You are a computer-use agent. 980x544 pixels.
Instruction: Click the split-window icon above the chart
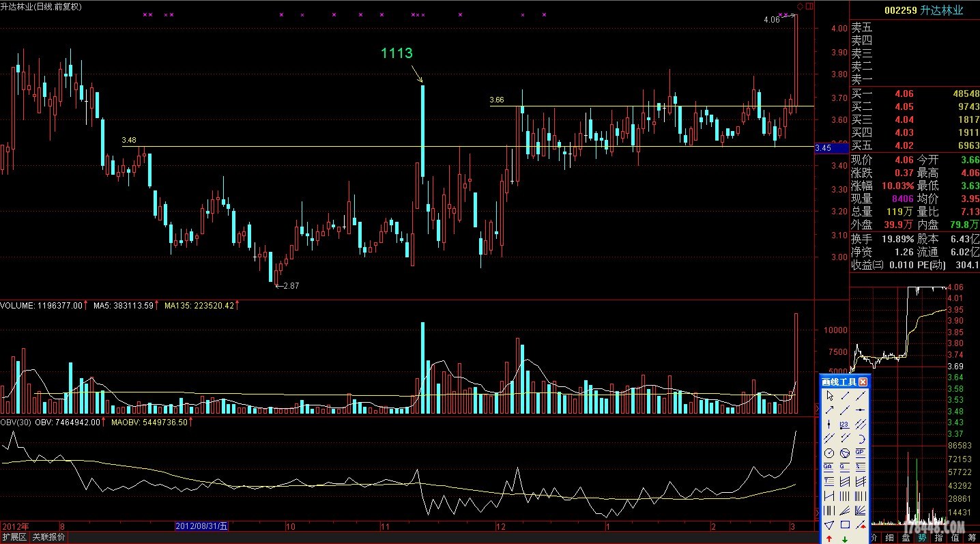click(x=809, y=6)
